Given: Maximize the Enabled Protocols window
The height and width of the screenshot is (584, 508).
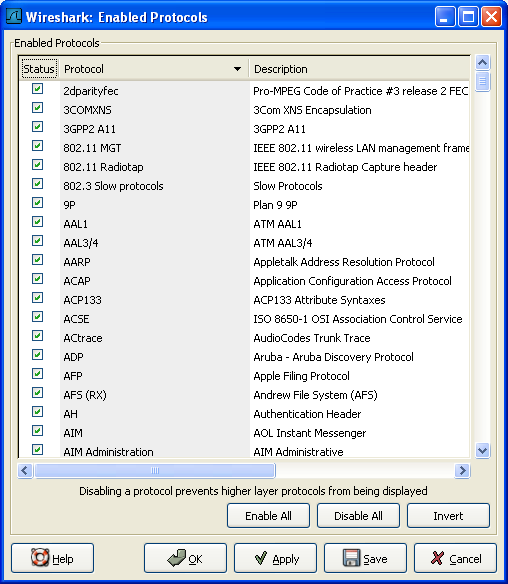Looking at the screenshot, I should coord(468,17).
